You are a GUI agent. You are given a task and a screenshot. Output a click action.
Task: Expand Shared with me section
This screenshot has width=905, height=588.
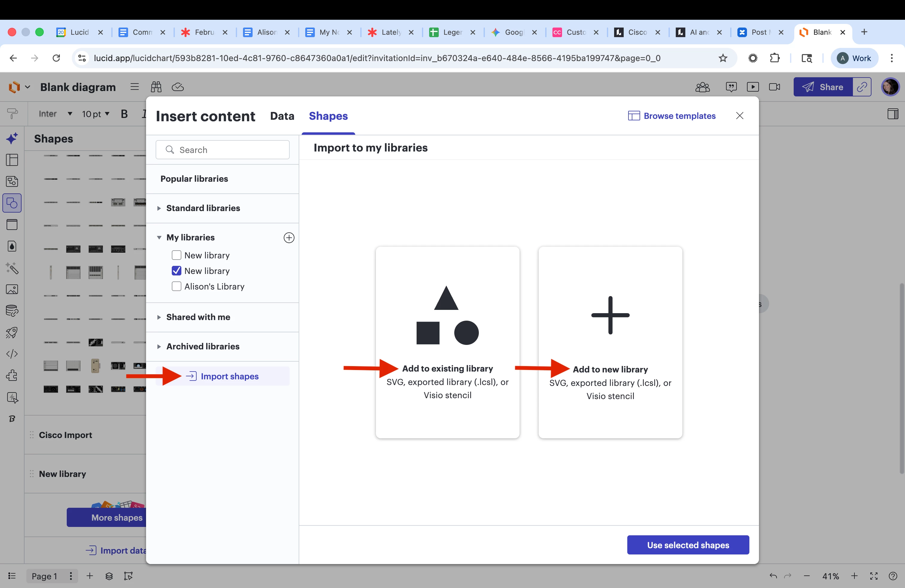tap(198, 317)
